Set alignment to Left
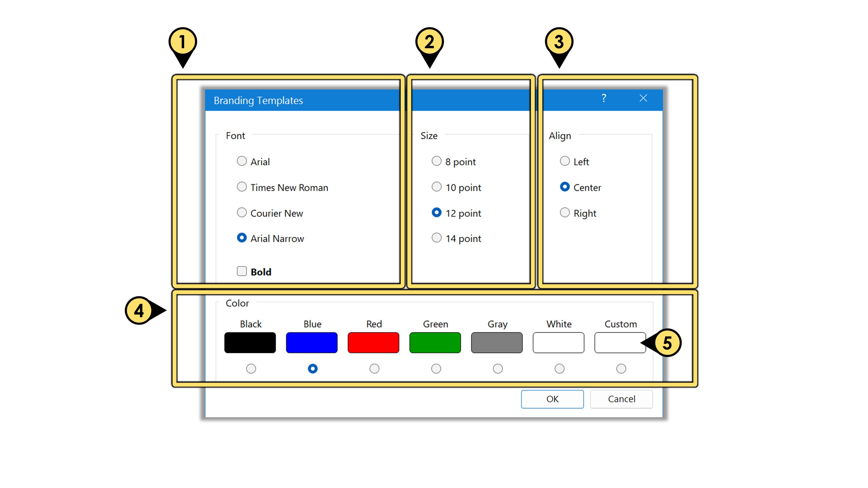The width and height of the screenshot is (868, 488). coord(565,161)
